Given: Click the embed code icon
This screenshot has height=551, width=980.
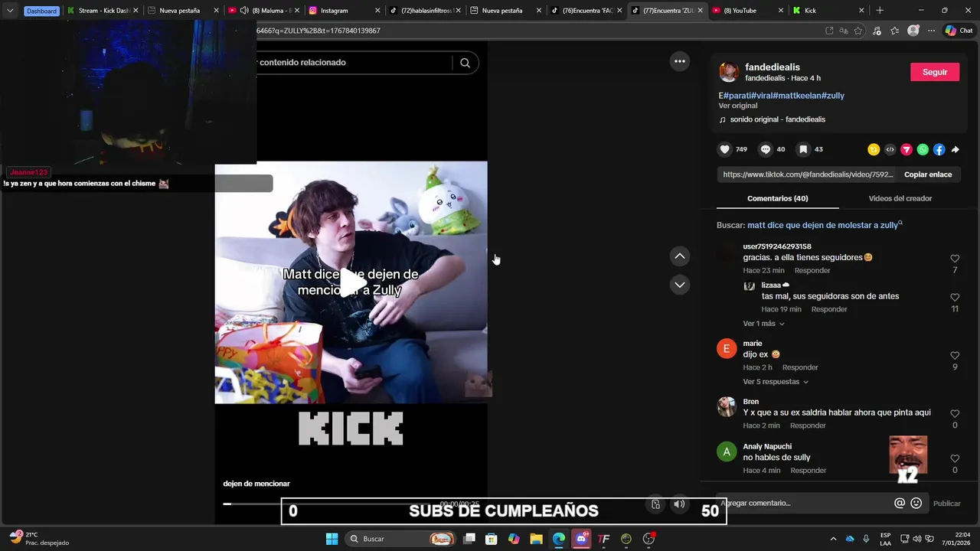Looking at the screenshot, I should click(x=890, y=149).
